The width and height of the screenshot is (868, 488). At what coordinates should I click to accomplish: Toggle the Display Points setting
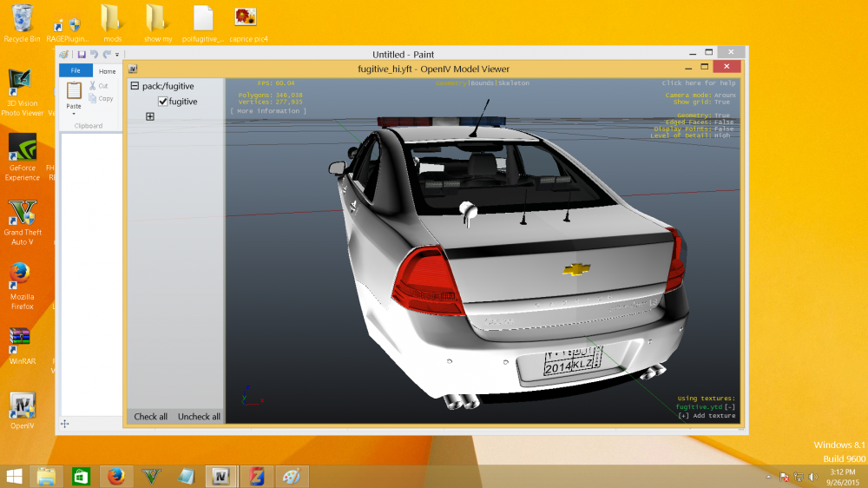pyautogui.click(x=694, y=129)
